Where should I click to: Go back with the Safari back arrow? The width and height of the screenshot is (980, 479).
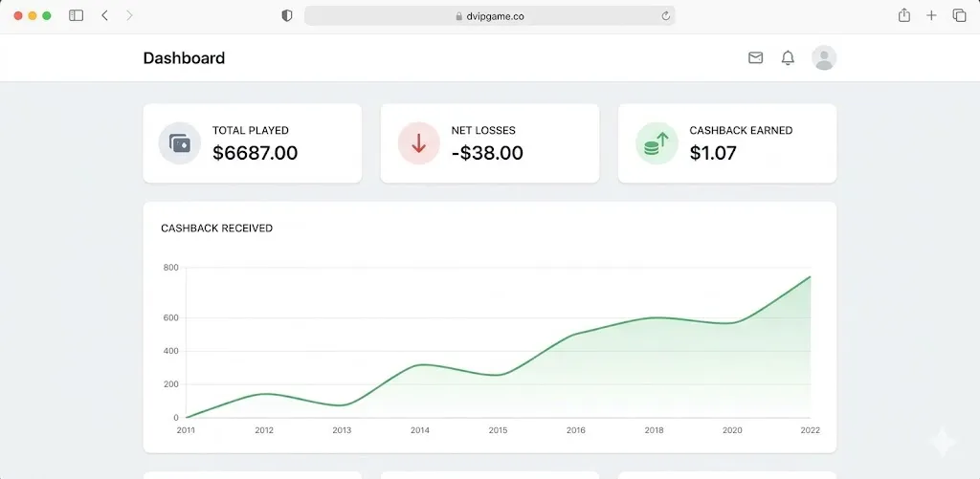104,15
